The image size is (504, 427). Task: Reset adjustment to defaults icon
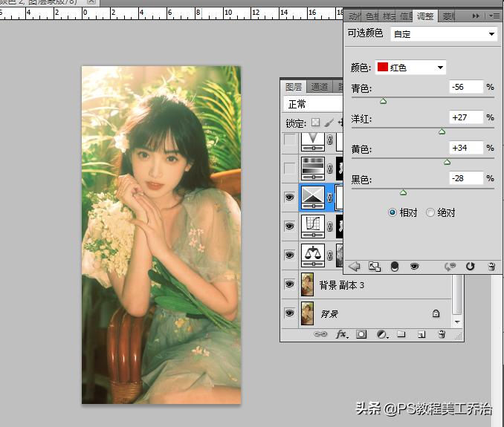[470, 266]
